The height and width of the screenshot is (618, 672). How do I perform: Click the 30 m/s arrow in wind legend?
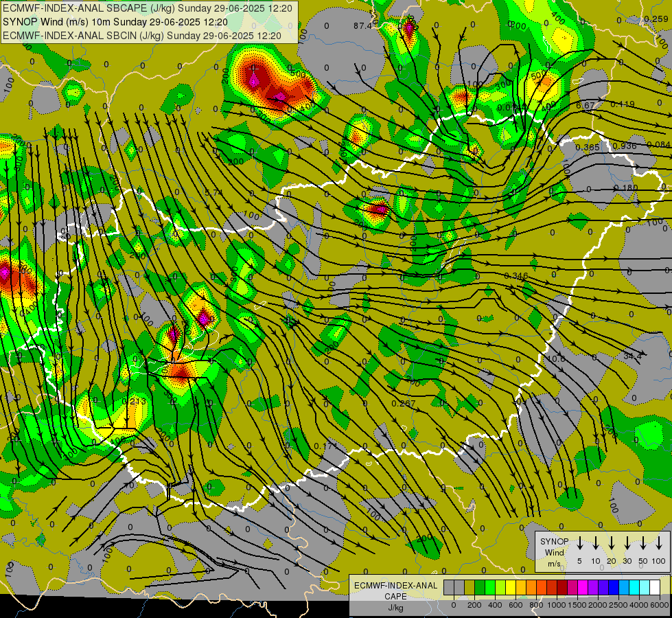click(x=627, y=543)
